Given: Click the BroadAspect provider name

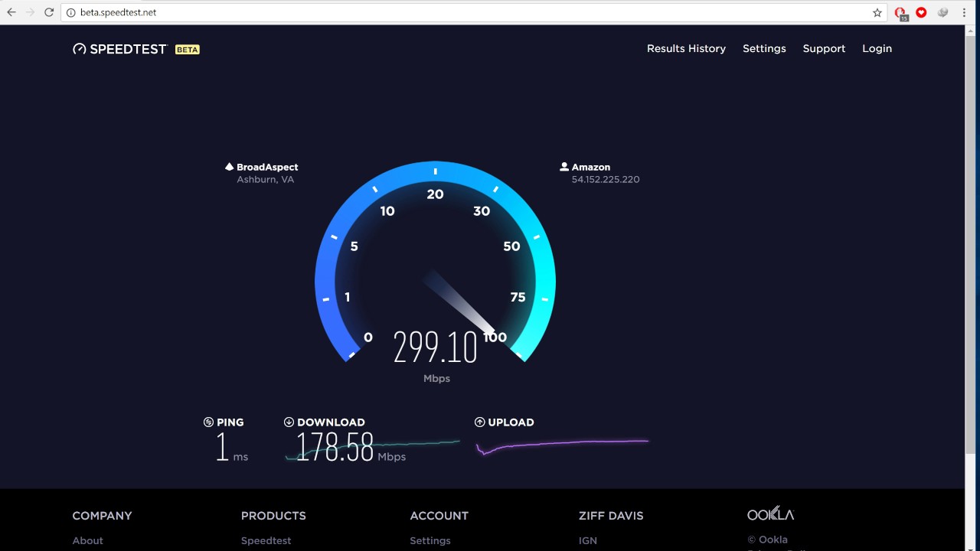Looking at the screenshot, I should click(267, 167).
